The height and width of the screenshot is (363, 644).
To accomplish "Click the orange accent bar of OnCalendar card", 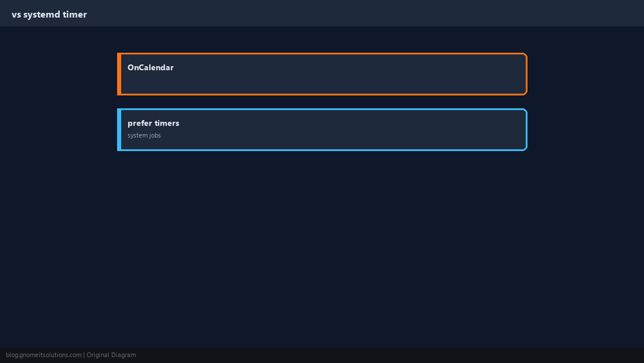I will point(119,74).
